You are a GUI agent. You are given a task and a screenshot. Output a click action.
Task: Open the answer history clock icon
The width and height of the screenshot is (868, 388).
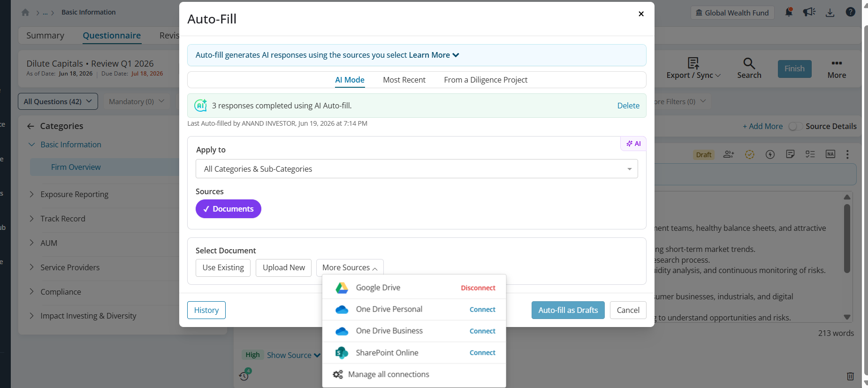pyautogui.click(x=244, y=375)
